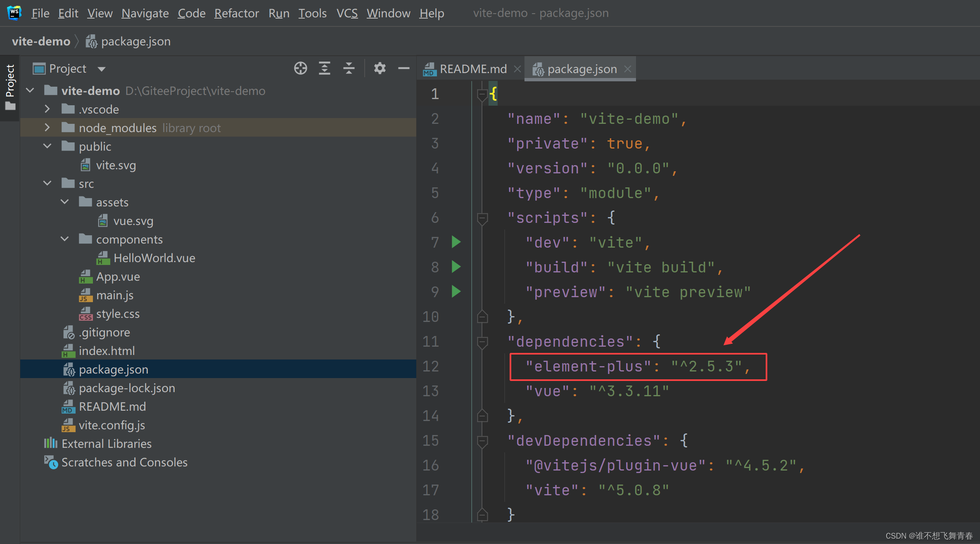Viewport: 980px width, 544px height.
Task: Open Project panel settings gear
Action: point(380,68)
